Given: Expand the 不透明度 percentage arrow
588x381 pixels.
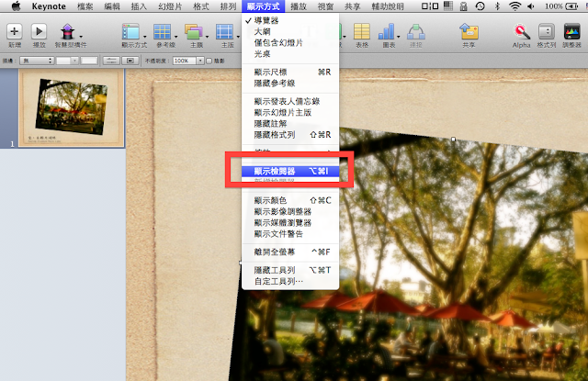Looking at the screenshot, I should (200, 61).
